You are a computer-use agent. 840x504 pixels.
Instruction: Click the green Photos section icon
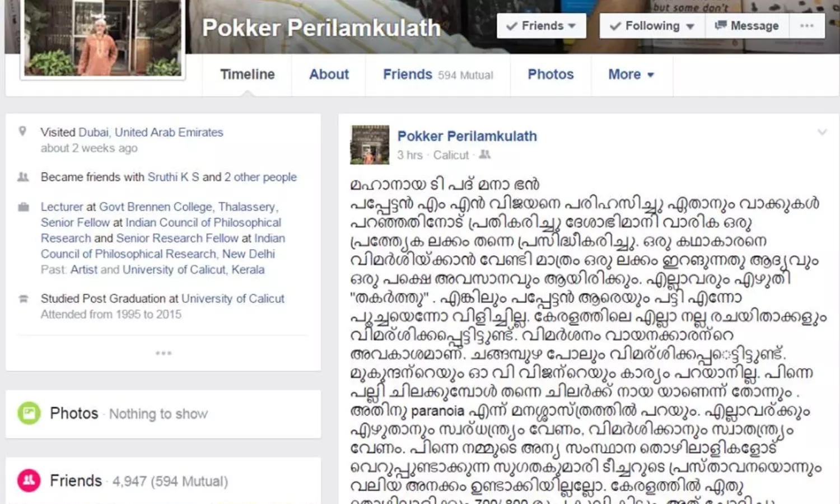point(29,413)
